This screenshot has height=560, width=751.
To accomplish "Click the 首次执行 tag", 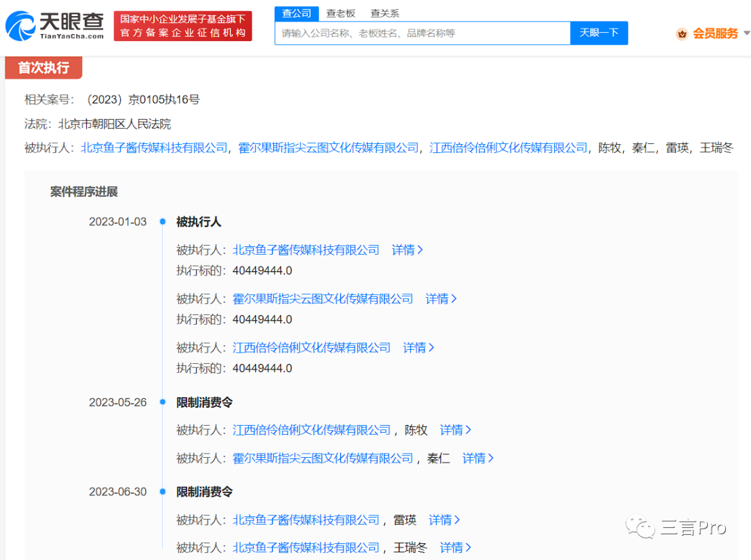I will (44, 67).
